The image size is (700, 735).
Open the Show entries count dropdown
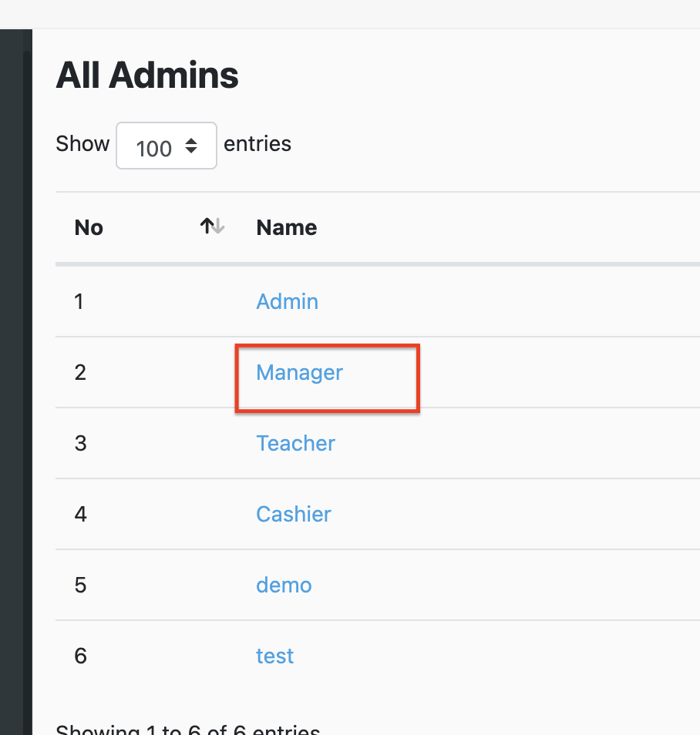coord(167,146)
